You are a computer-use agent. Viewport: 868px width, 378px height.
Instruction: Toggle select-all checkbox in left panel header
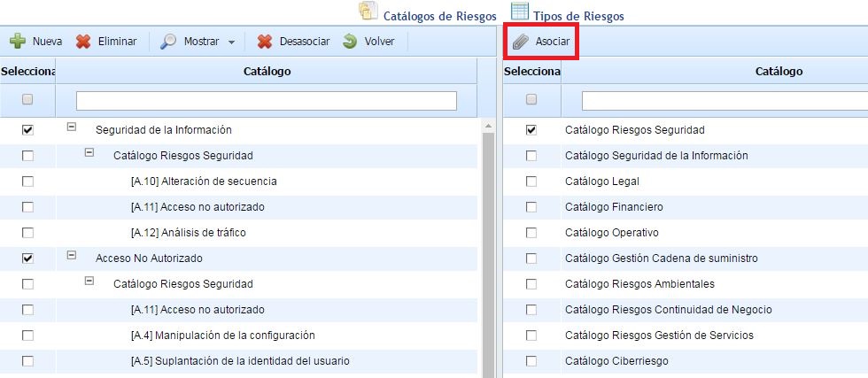pyautogui.click(x=27, y=99)
